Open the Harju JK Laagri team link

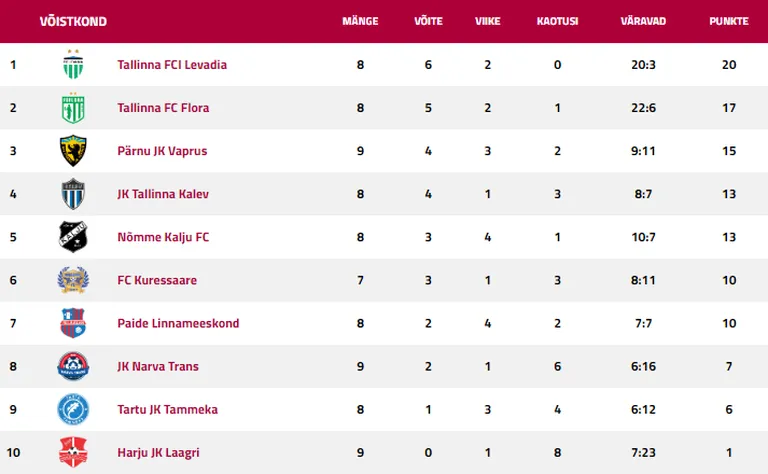tap(158, 452)
